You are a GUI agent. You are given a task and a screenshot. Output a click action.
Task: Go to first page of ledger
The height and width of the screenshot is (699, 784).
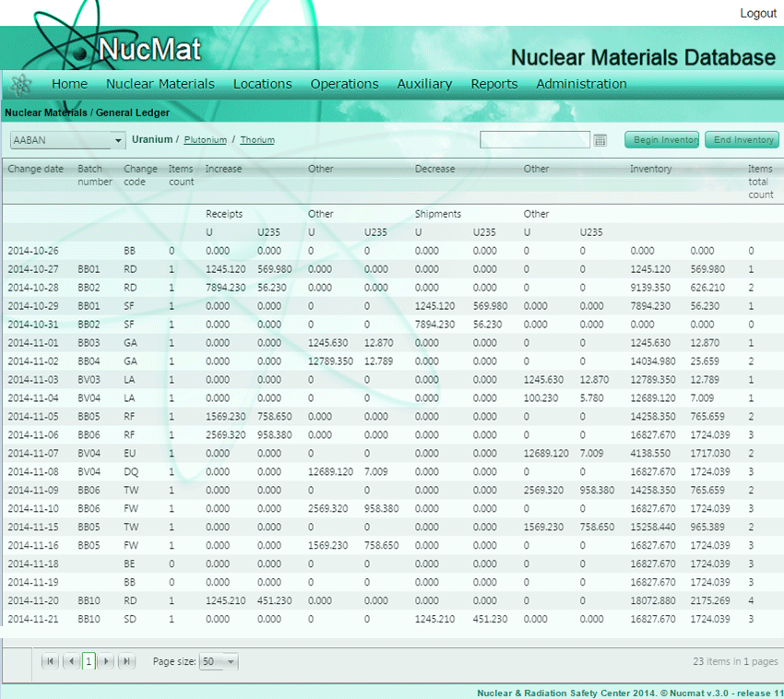pyautogui.click(x=51, y=661)
